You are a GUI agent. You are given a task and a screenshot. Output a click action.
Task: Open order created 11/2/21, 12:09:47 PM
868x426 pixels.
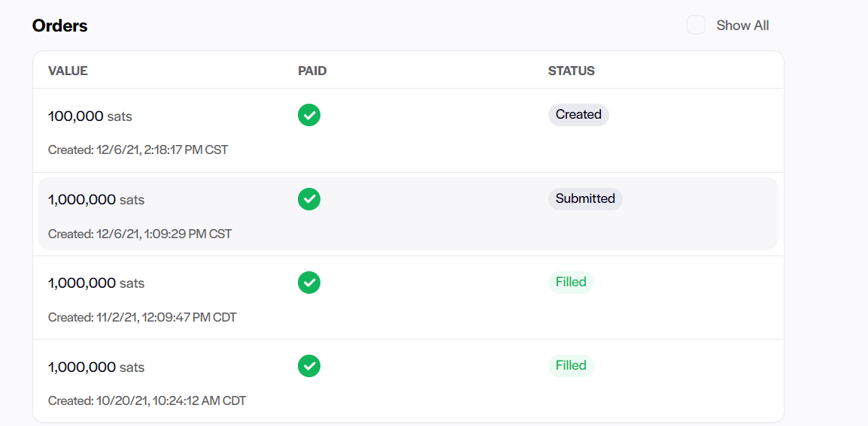pos(142,318)
